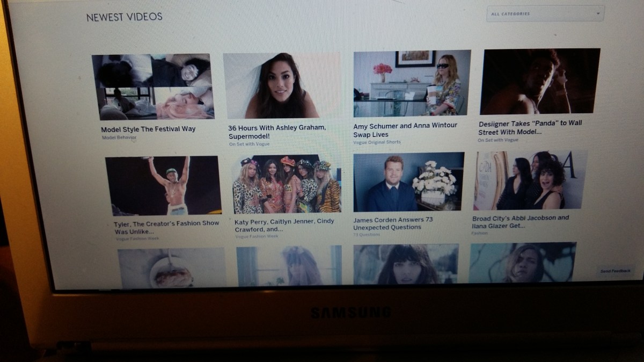Select the Amy Schumer and Anna Wintour video thumbnail
The height and width of the screenshot is (362, 644).
coord(412,83)
